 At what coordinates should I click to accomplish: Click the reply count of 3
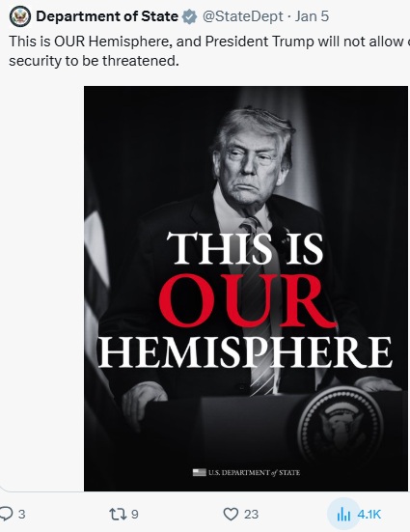[x=21, y=515]
